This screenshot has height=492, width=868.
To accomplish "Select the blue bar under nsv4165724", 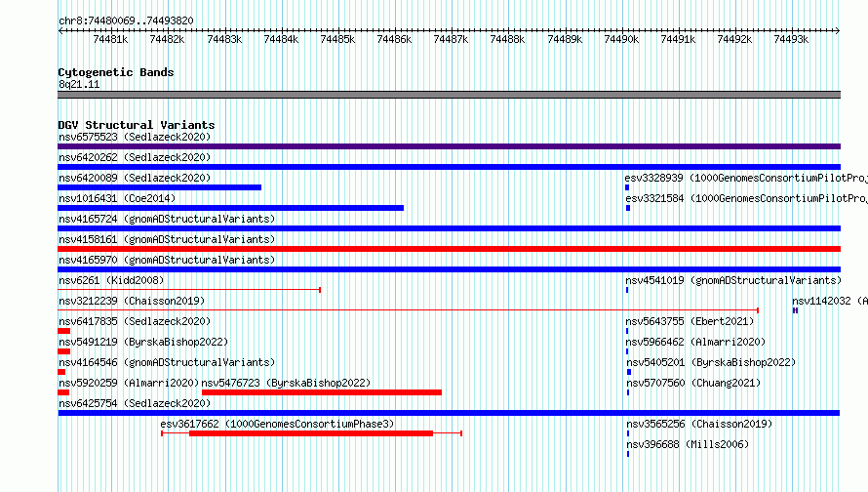I will 449,228.
